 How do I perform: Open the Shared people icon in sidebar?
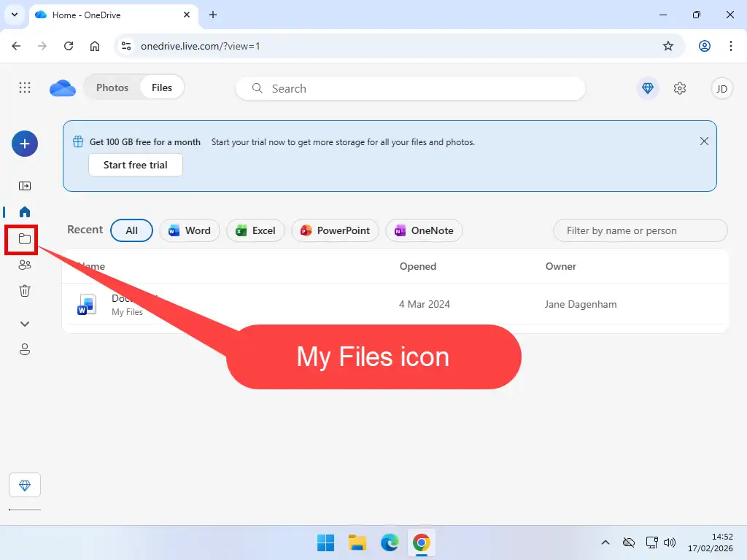point(24,265)
